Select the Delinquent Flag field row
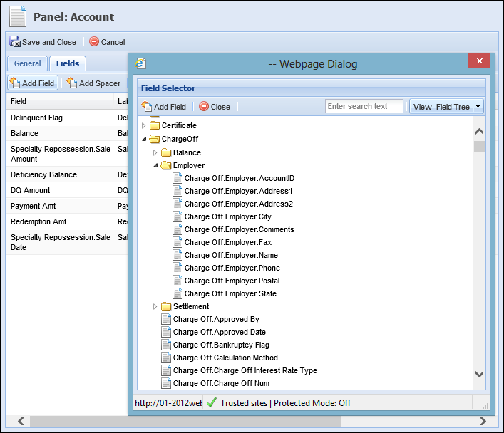The width and height of the screenshot is (504, 433). click(67, 118)
